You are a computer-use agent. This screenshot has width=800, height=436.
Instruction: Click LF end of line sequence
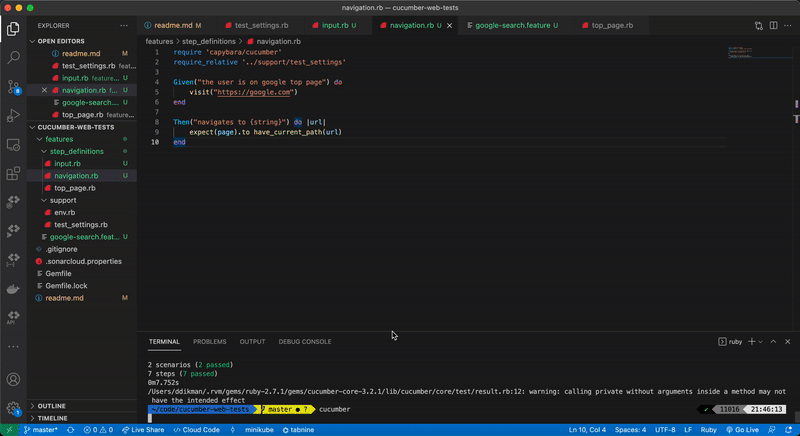click(x=688, y=430)
